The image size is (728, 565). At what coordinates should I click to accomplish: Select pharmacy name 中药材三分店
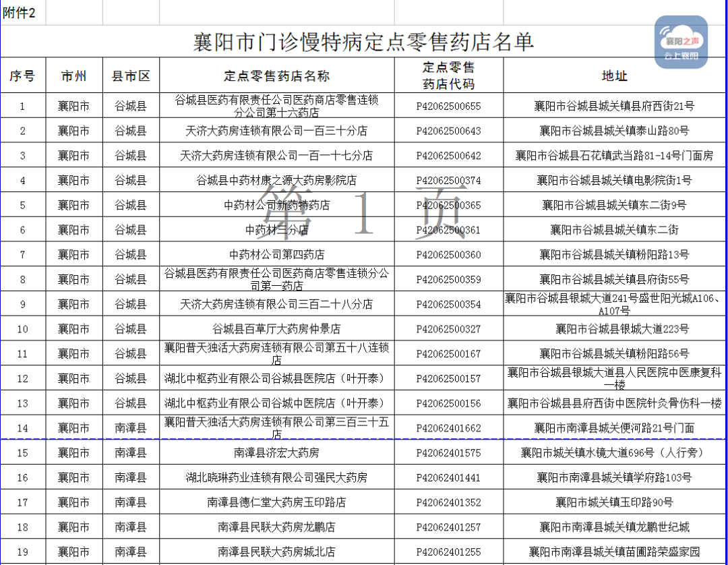click(x=277, y=230)
